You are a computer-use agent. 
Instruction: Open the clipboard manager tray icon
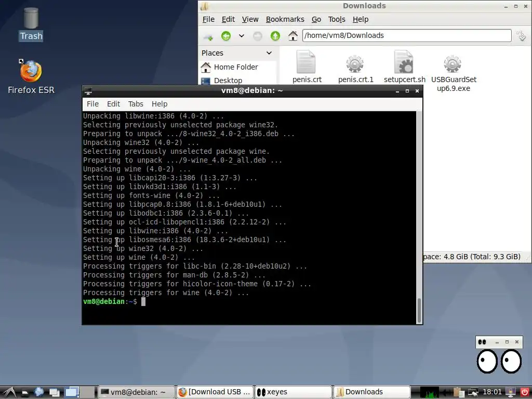point(458,393)
